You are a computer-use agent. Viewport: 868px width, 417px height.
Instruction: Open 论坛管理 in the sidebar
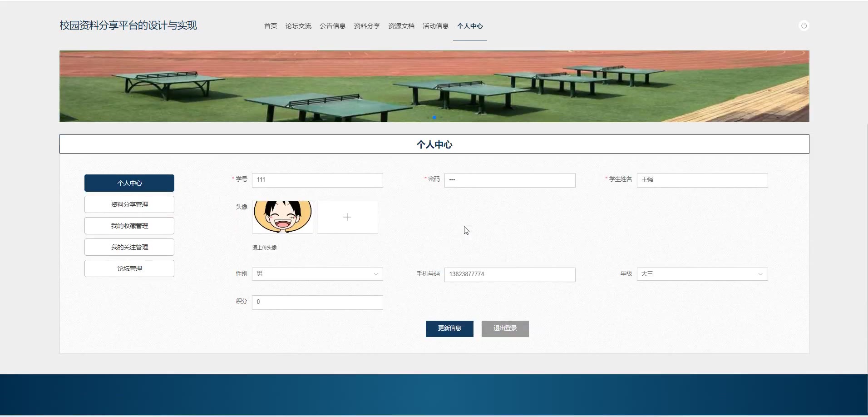(x=129, y=268)
